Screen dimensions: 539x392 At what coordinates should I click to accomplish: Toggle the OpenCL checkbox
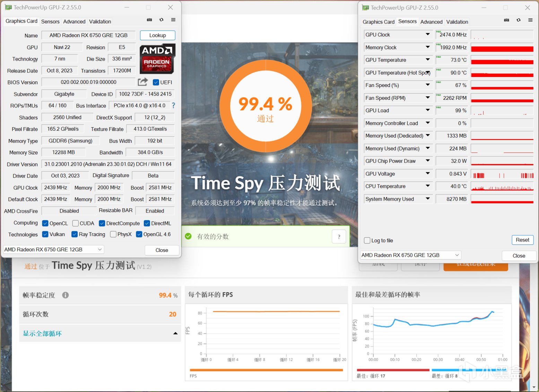click(x=45, y=223)
